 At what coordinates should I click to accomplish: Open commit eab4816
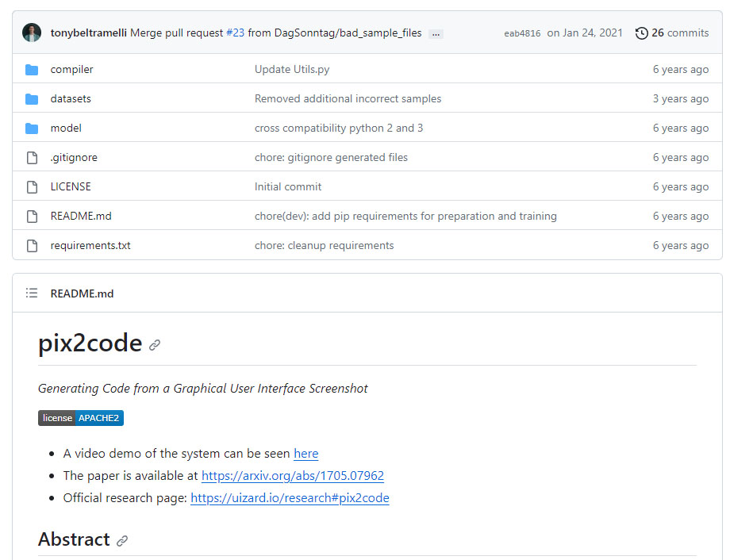521,33
